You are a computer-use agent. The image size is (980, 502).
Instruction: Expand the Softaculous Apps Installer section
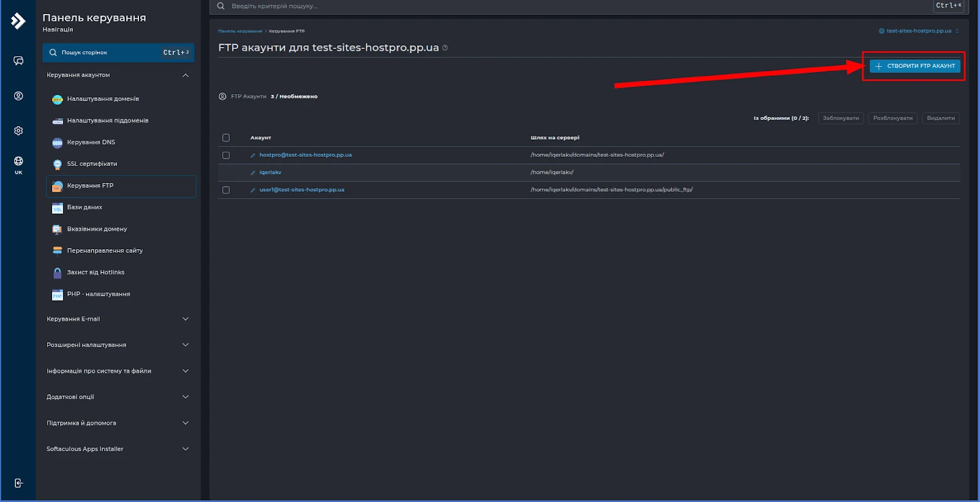tap(116, 449)
